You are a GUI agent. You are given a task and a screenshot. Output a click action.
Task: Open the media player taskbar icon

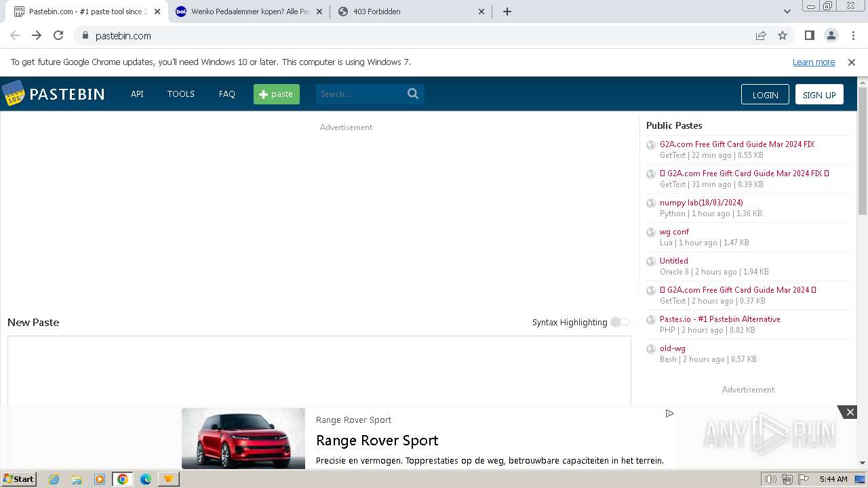tap(100, 479)
